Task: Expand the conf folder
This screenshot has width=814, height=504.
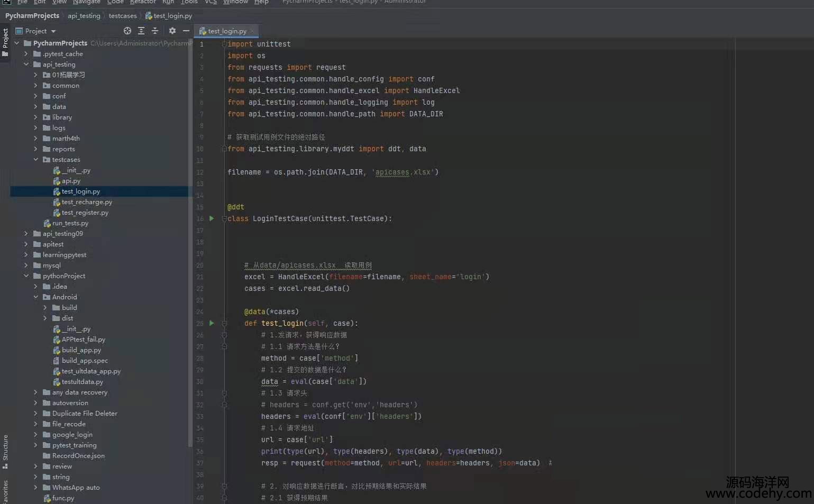Action: pos(35,96)
